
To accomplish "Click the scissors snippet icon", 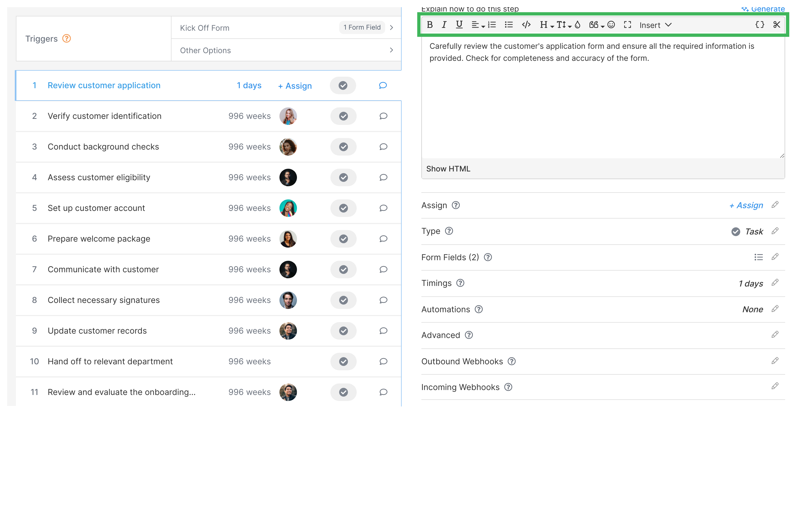I will pyautogui.click(x=777, y=25).
